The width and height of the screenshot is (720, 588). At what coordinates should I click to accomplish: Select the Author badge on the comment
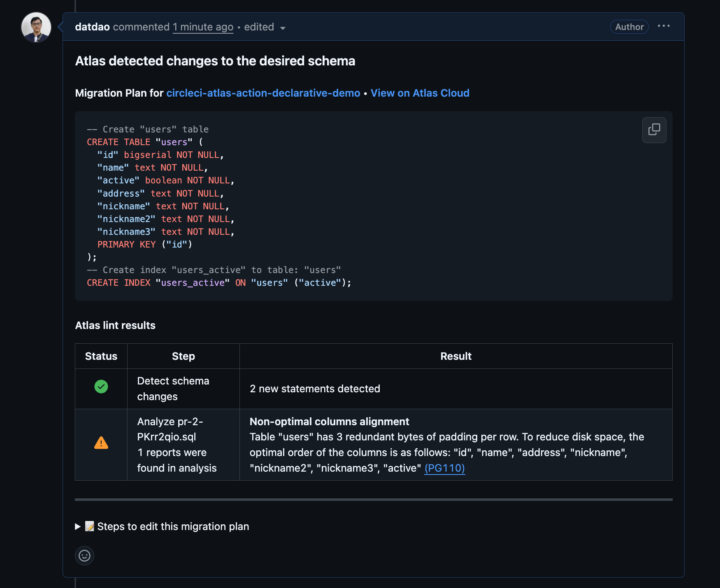point(629,27)
